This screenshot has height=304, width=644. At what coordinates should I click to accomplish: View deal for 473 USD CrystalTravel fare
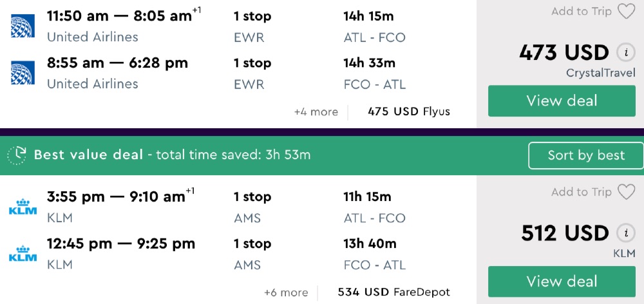point(562,101)
